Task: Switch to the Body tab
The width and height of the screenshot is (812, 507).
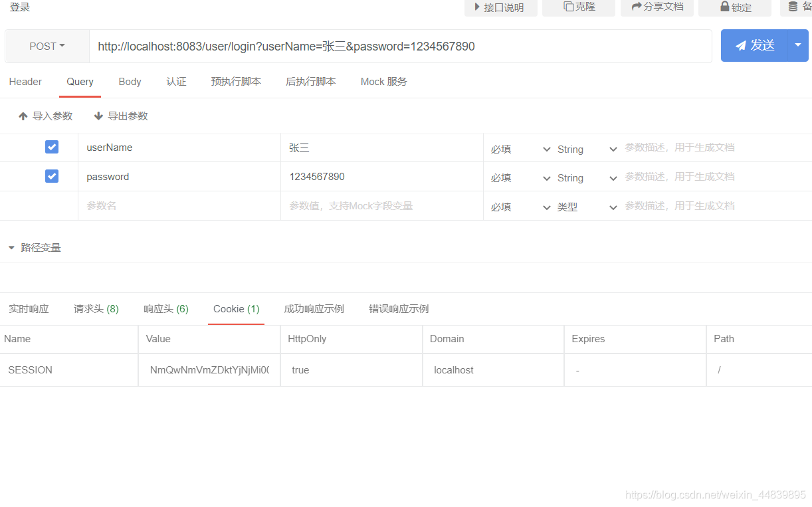Action: 130,82
